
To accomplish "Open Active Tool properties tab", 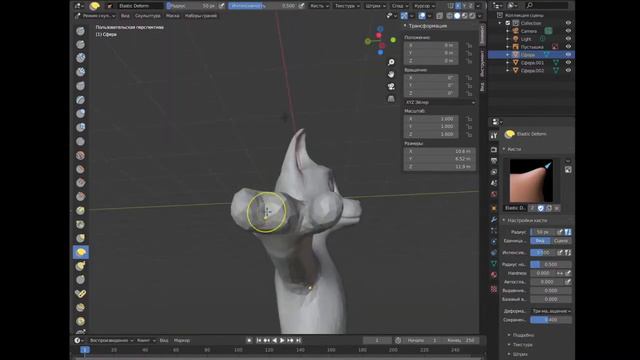I will click(494, 135).
